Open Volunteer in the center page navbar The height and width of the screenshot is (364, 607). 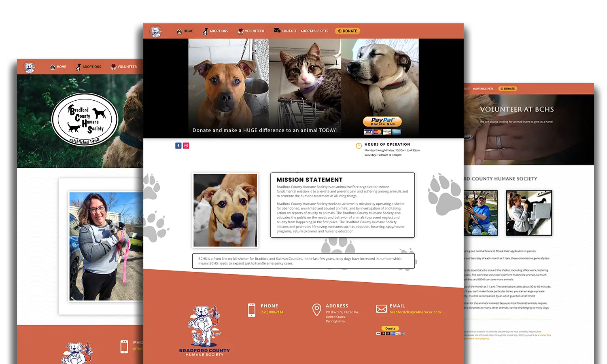[x=251, y=31]
